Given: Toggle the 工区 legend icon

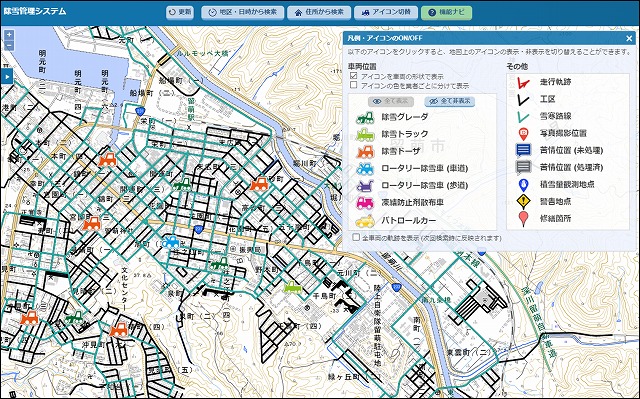Looking at the screenshot, I should pyautogui.click(x=523, y=100).
